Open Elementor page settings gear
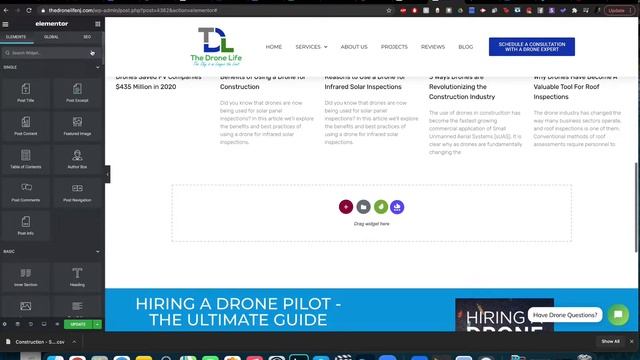 point(5,324)
